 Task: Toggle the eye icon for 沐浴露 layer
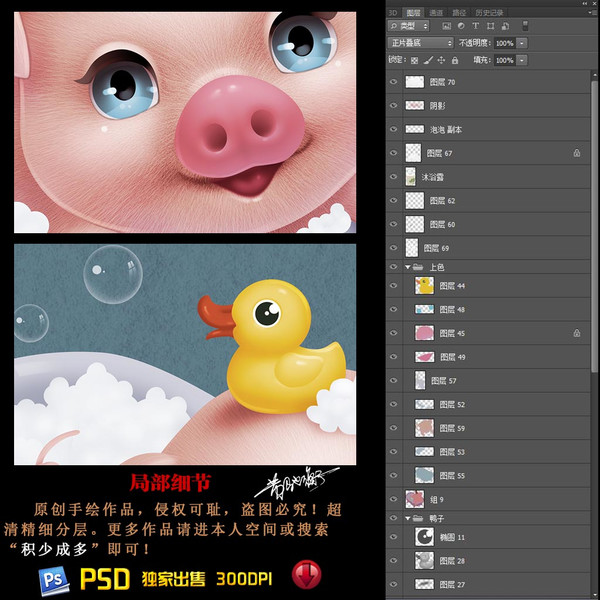coord(393,177)
